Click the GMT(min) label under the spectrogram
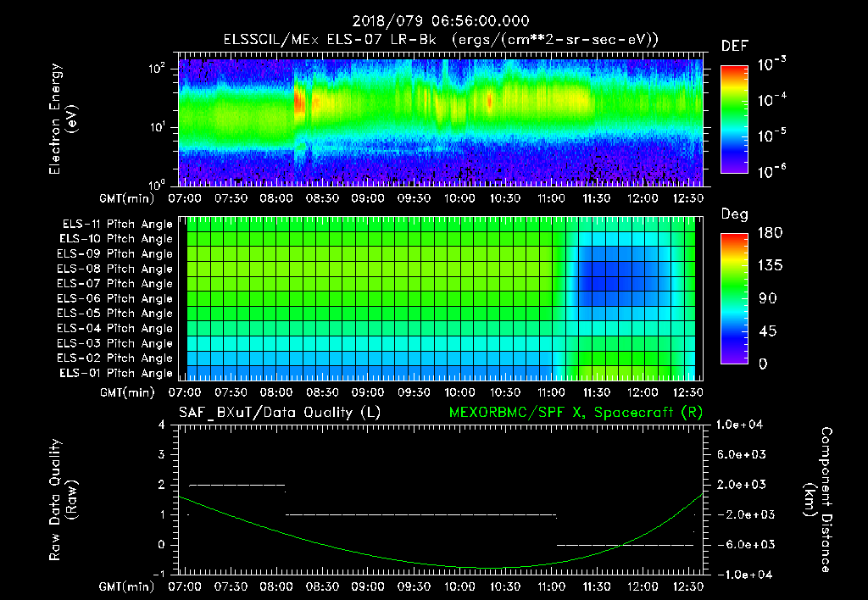Viewport: 868px width, 600px height. click(x=127, y=198)
